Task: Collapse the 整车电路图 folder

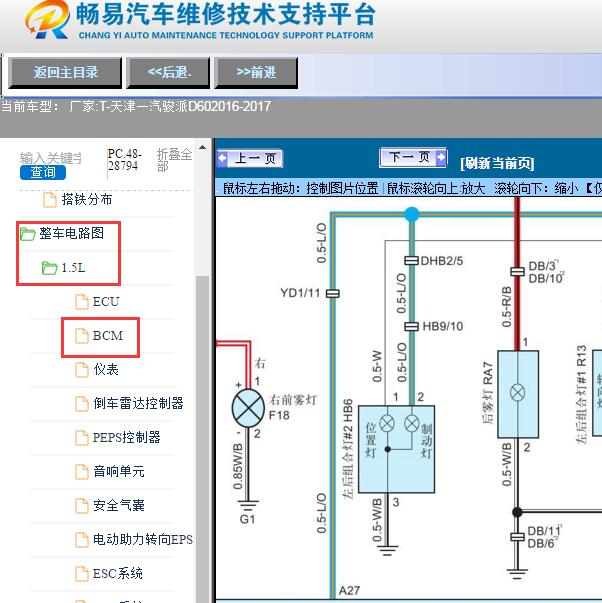Action: [x=71, y=233]
